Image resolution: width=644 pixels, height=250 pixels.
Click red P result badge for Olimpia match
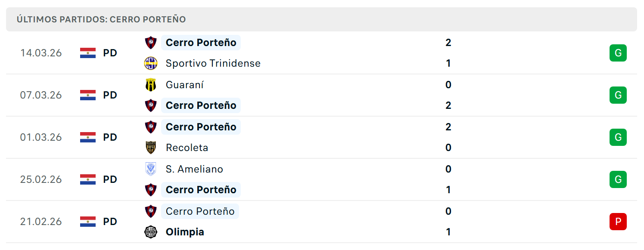click(618, 222)
